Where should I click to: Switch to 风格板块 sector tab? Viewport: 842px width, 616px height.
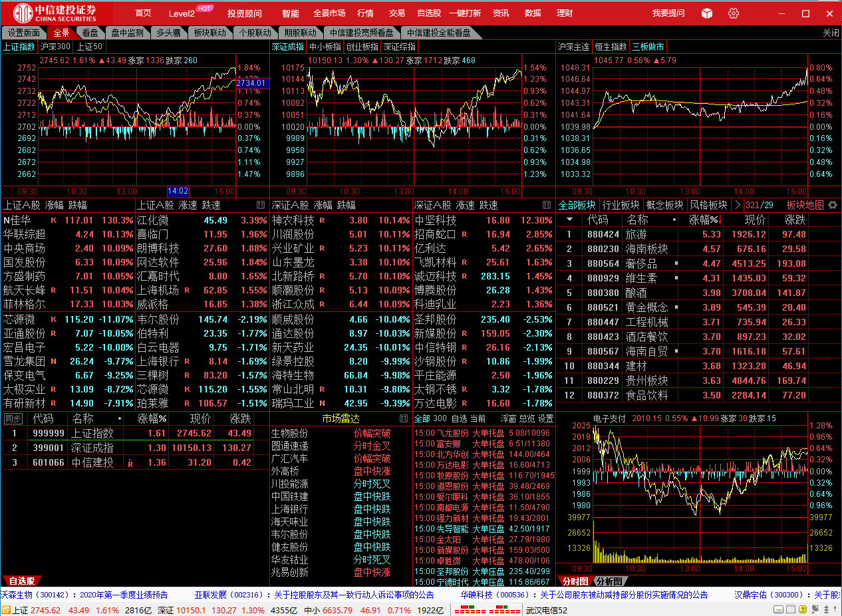(x=709, y=205)
